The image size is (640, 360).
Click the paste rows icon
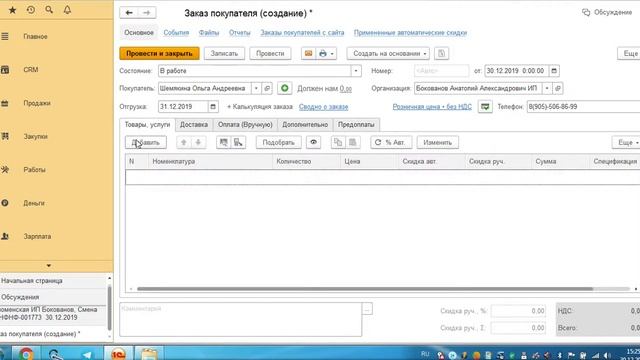click(353, 142)
